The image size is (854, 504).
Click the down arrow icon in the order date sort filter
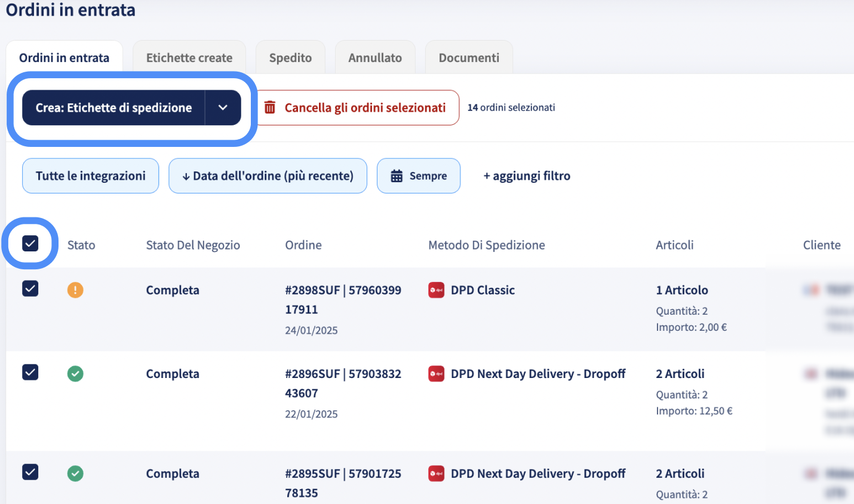click(x=186, y=177)
